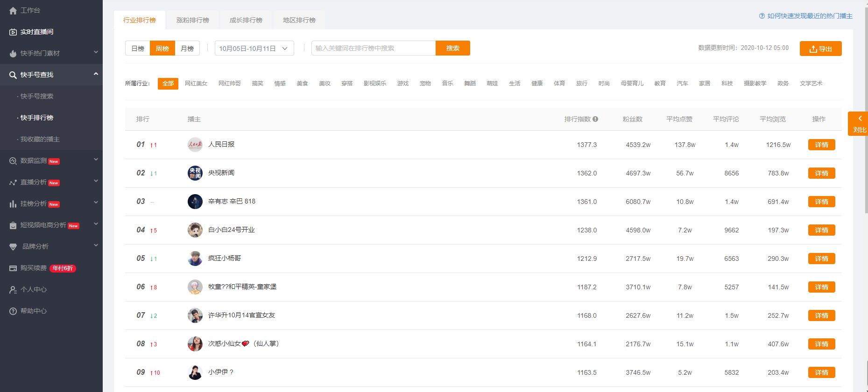868x392 pixels.
Task: Open 详情 for 小伊伊
Action: pos(822,372)
